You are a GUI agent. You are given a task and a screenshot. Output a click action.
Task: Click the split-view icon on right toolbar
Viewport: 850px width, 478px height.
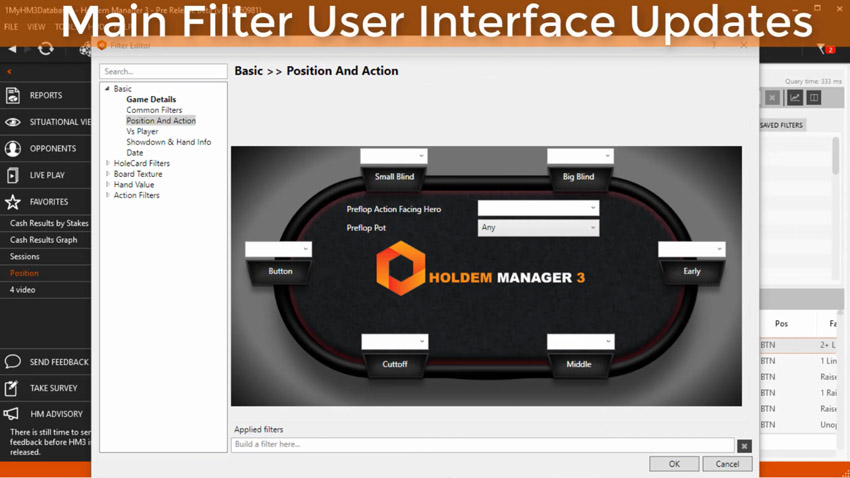click(x=814, y=98)
